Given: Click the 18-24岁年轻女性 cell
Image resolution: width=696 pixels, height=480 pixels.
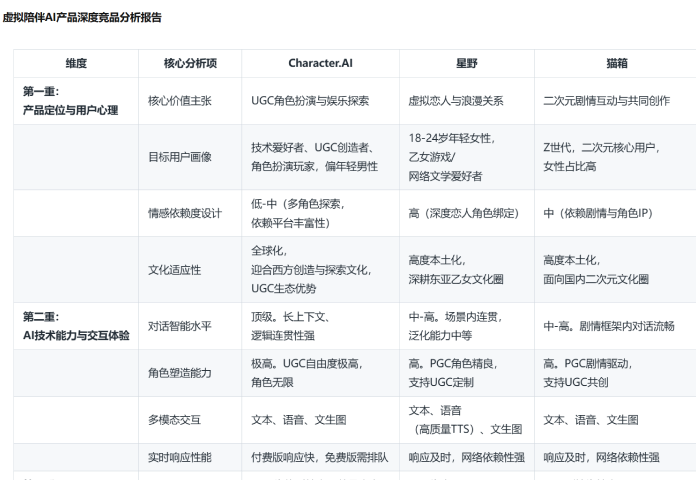Looking at the screenshot, I should coord(467,157).
